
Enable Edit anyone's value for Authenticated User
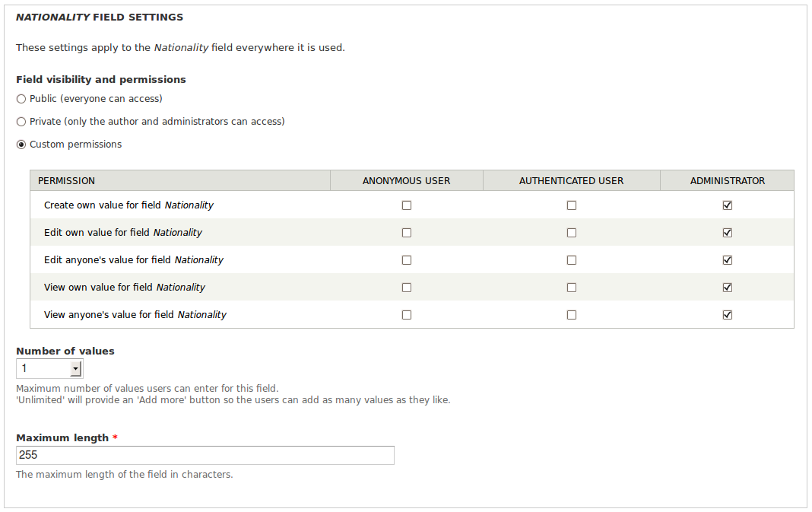[x=572, y=260]
